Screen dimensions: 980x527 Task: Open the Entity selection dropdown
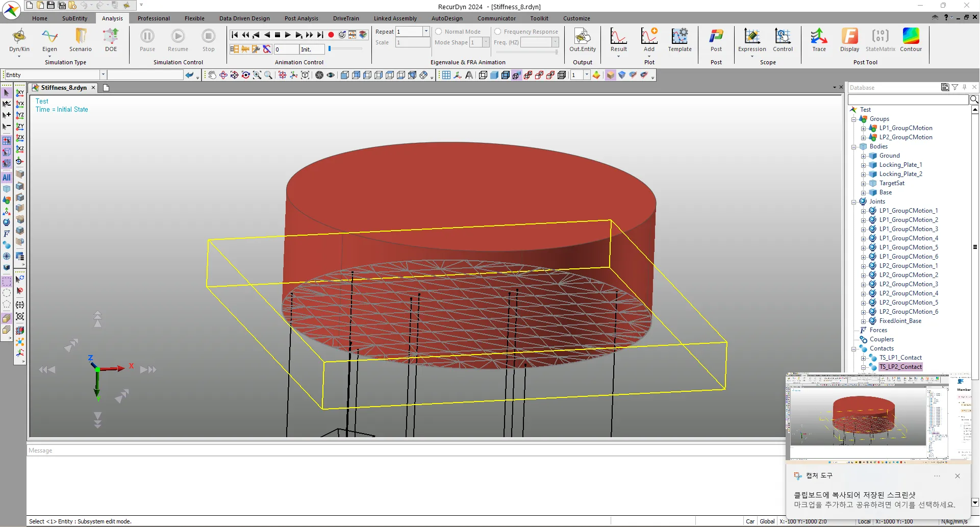click(103, 75)
